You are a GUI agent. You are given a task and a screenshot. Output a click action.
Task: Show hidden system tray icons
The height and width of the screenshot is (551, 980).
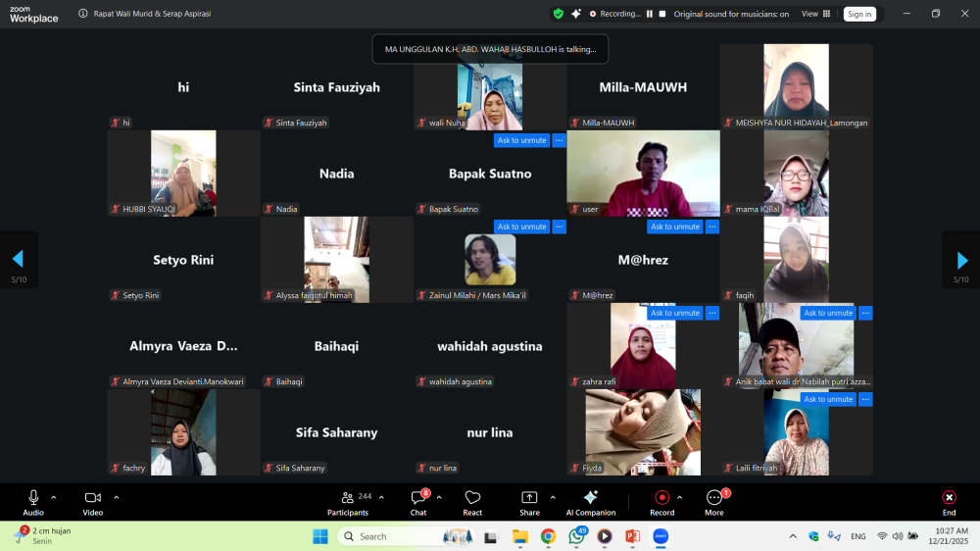click(793, 536)
